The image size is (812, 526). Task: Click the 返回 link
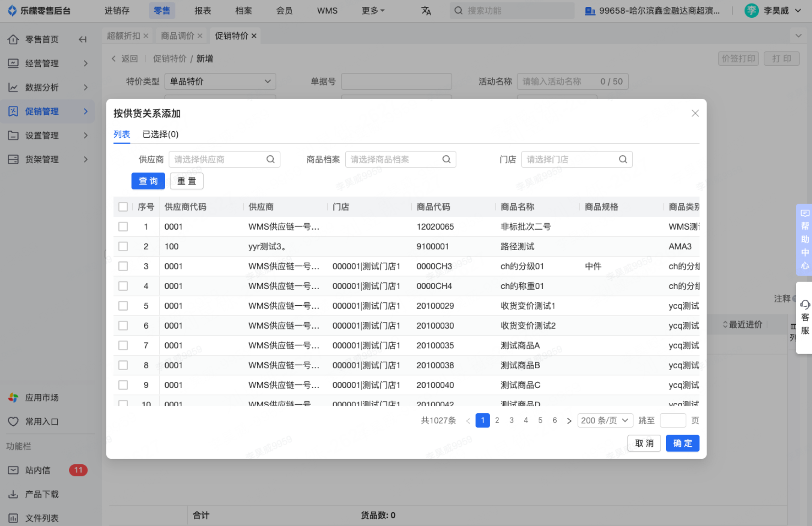pos(125,59)
